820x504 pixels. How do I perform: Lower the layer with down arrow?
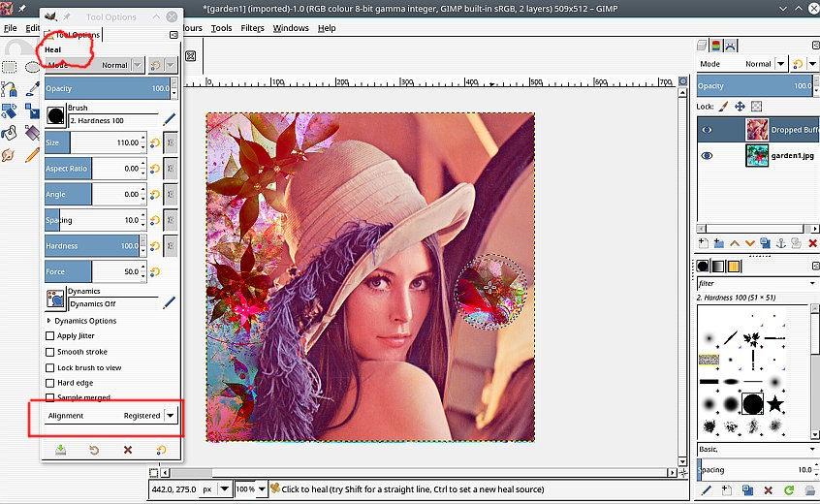[x=750, y=243]
